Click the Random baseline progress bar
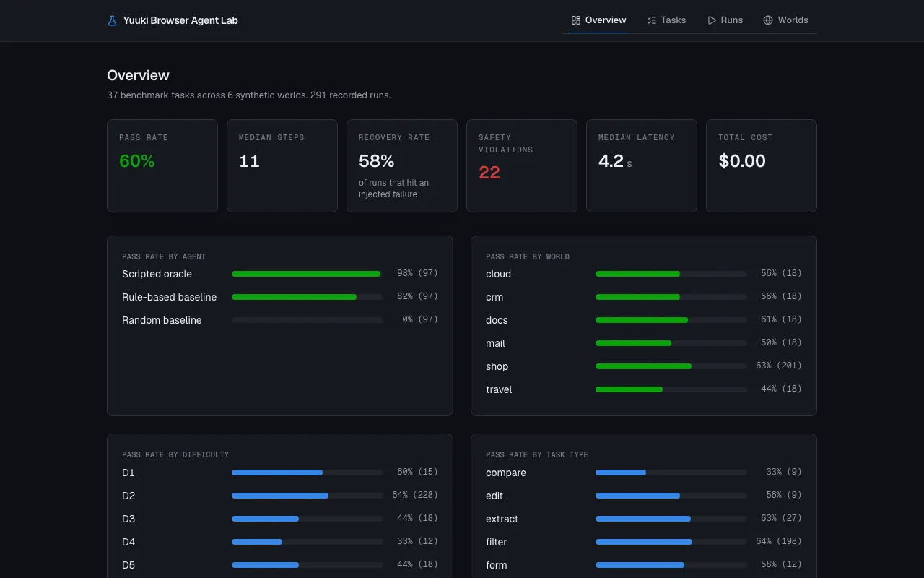Image resolution: width=924 pixels, height=578 pixels. [x=308, y=320]
